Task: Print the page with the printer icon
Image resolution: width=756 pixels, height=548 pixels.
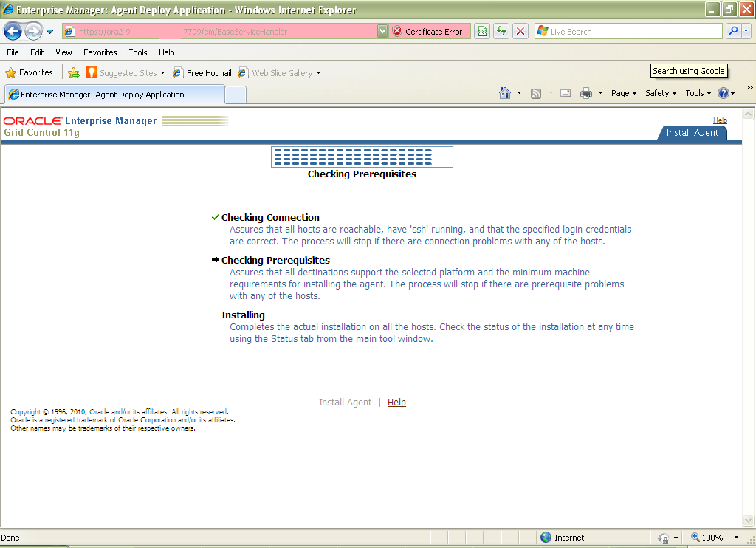Action: tap(585, 93)
